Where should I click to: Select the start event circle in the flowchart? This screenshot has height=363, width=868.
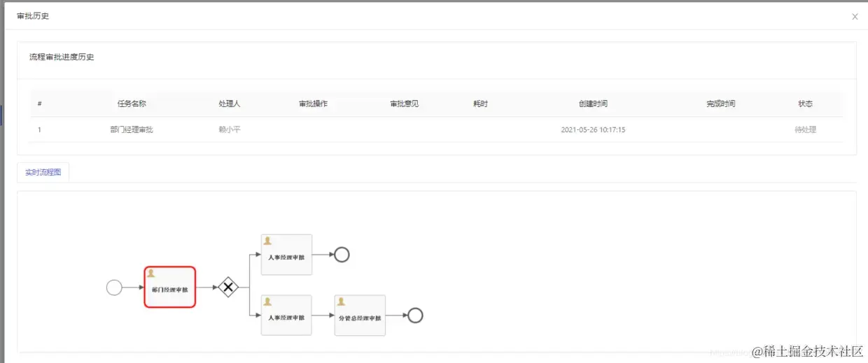114,287
